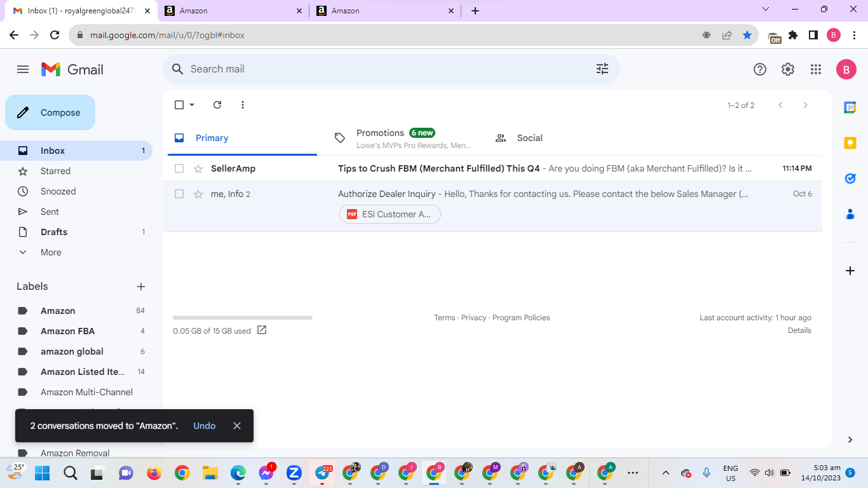
Task: Open Firefox from the taskbar
Action: (154, 473)
